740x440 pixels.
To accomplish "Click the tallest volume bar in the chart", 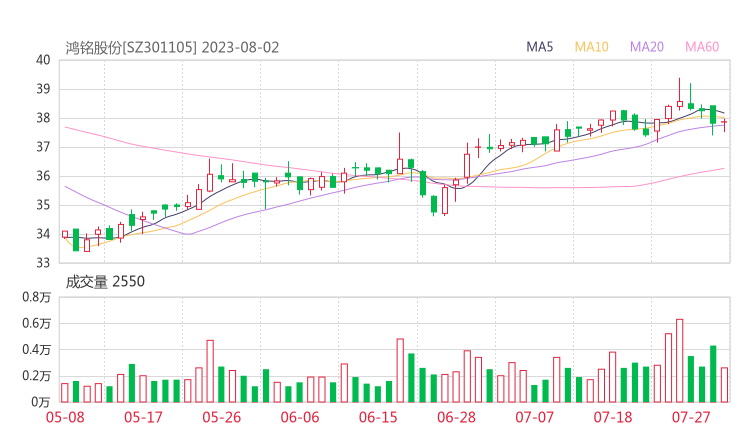I will [x=680, y=360].
